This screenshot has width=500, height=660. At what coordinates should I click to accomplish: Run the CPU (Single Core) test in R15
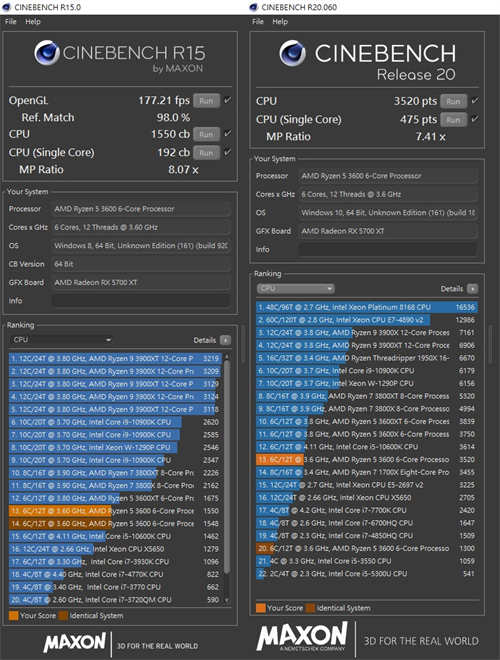[x=206, y=153]
